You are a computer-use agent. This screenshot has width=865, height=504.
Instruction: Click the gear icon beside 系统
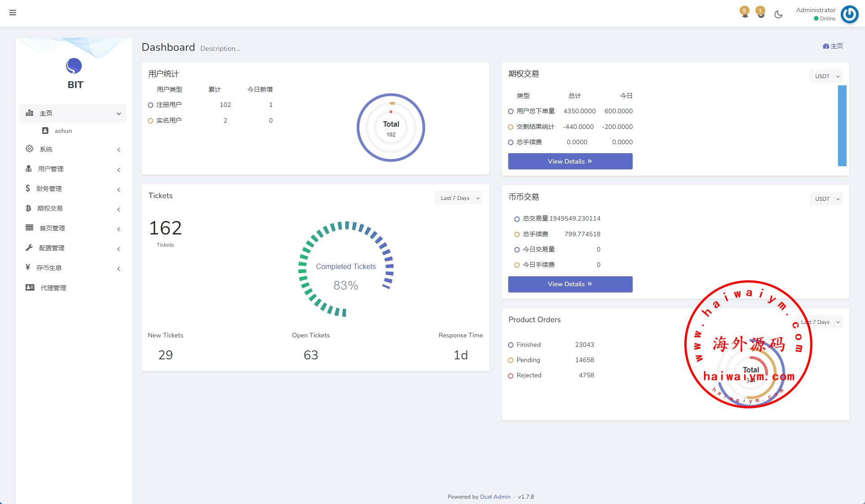29,149
